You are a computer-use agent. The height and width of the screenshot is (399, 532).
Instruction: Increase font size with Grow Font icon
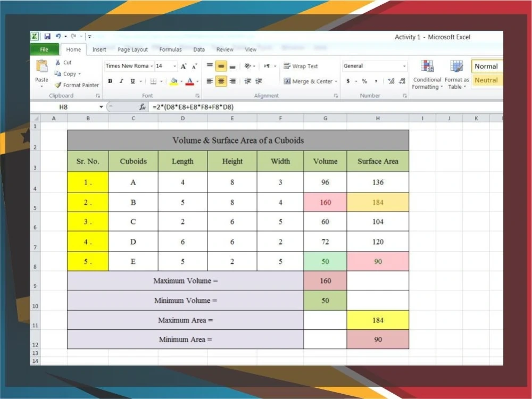(x=184, y=66)
